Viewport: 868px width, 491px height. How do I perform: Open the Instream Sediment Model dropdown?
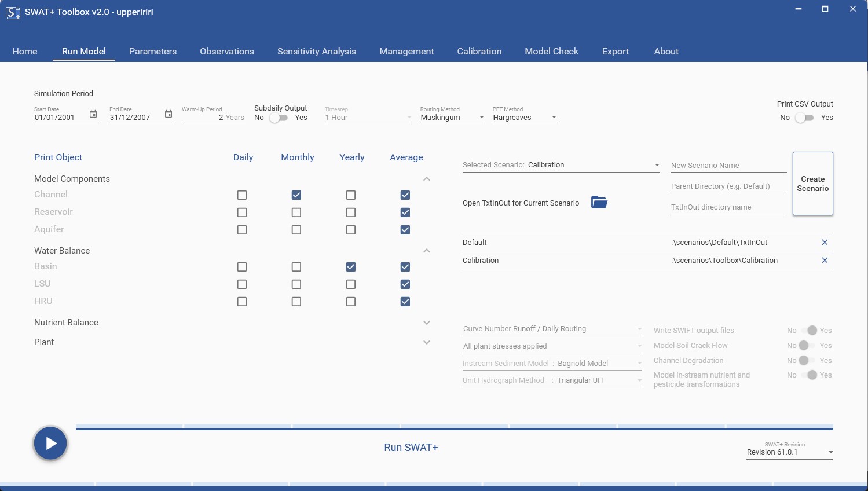(552, 364)
